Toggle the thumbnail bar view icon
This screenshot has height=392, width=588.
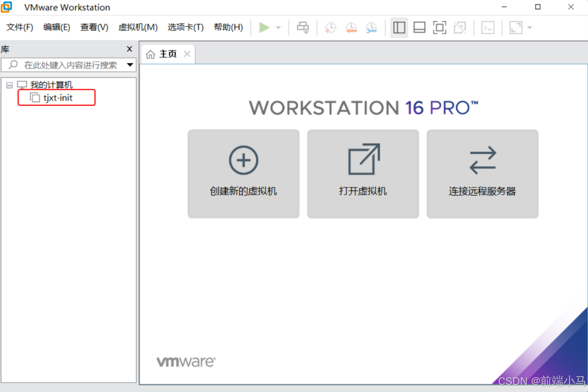tap(419, 27)
